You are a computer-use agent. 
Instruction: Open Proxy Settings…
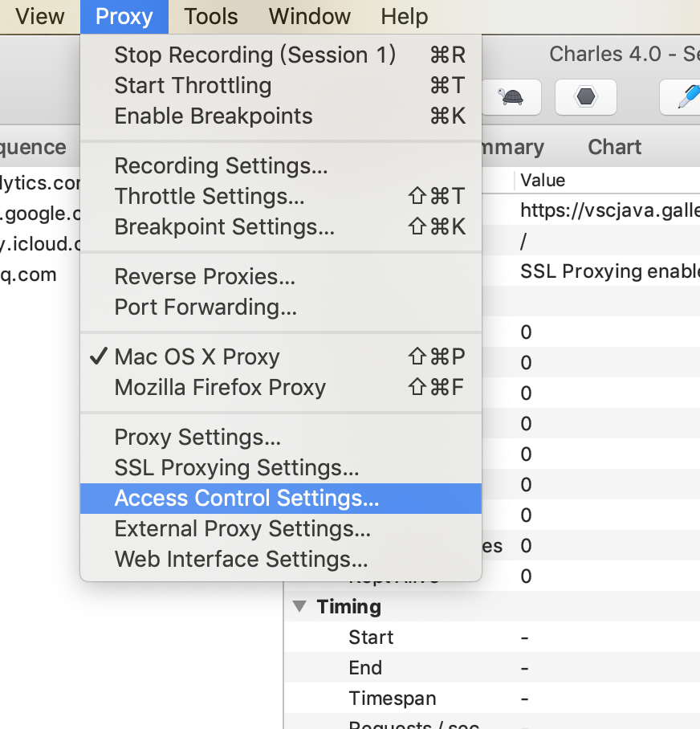click(x=281, y=438)
